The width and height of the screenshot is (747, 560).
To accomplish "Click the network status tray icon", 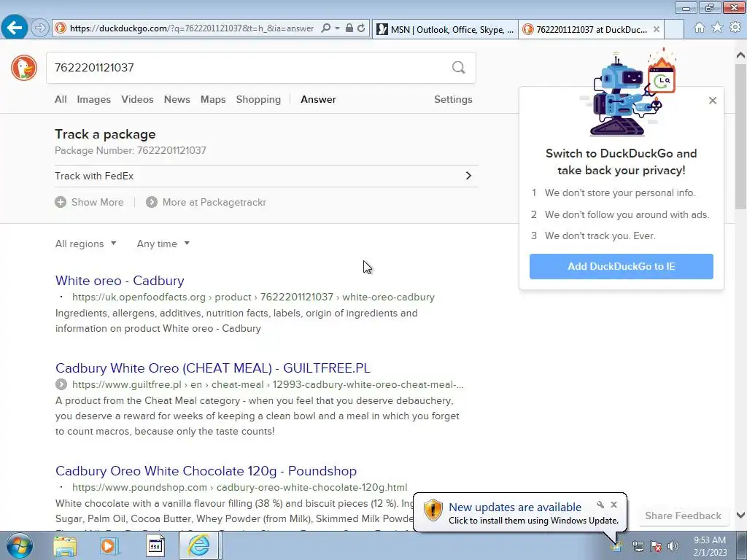I will click(638, 546).
